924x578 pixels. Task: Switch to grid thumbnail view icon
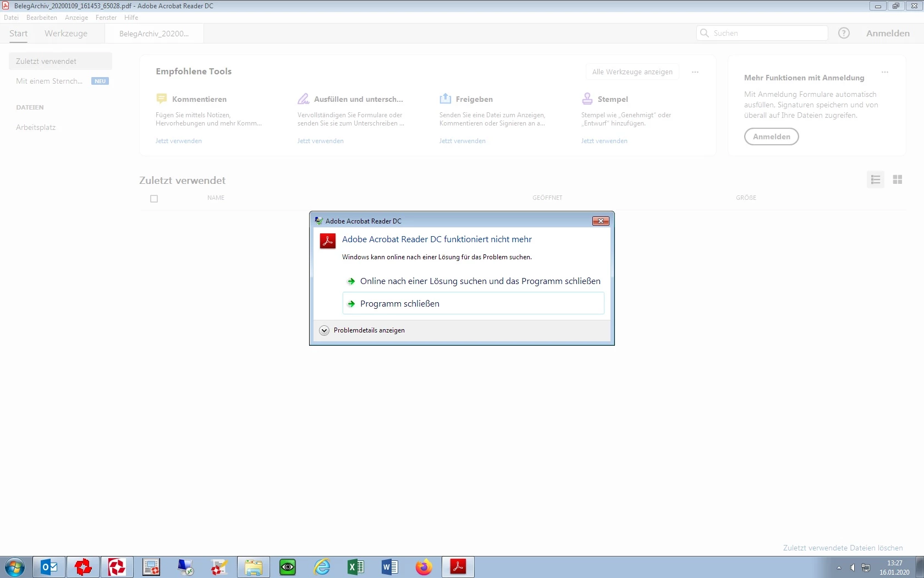pos(898,179)
